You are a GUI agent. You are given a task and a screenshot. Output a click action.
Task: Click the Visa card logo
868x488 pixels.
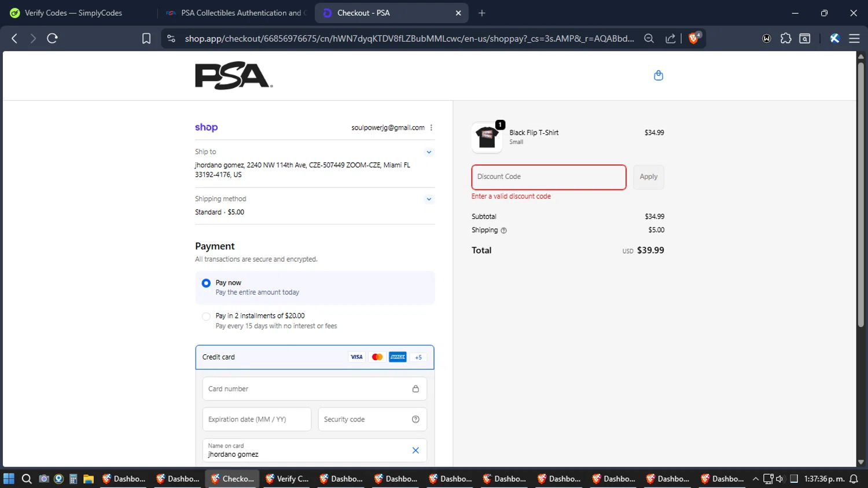coord(356,357)
